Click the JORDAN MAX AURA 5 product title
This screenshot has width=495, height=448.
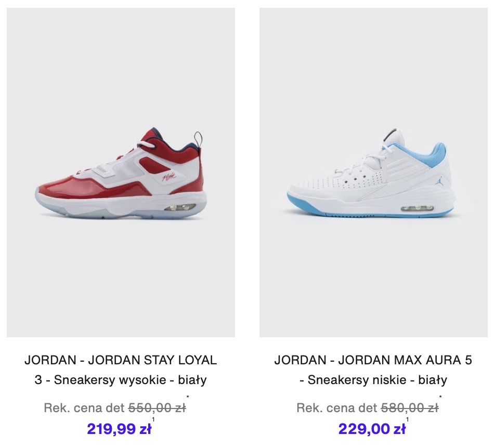(373, 370)
